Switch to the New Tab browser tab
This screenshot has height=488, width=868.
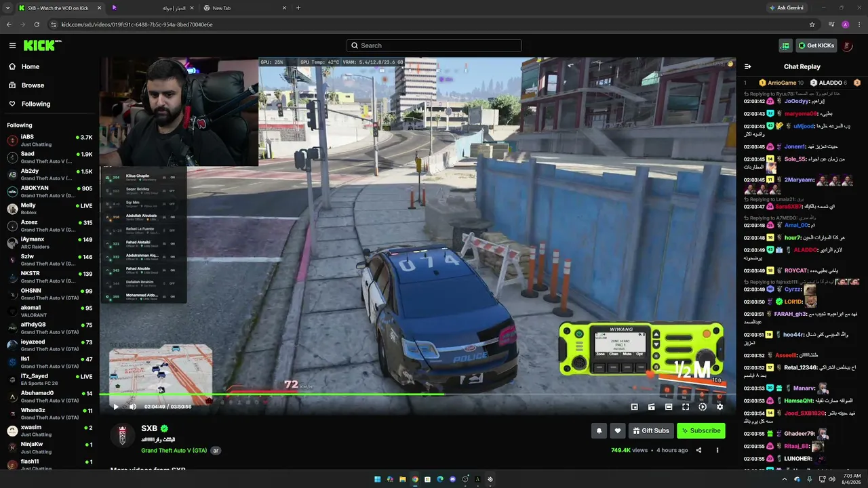coord(245,8)
